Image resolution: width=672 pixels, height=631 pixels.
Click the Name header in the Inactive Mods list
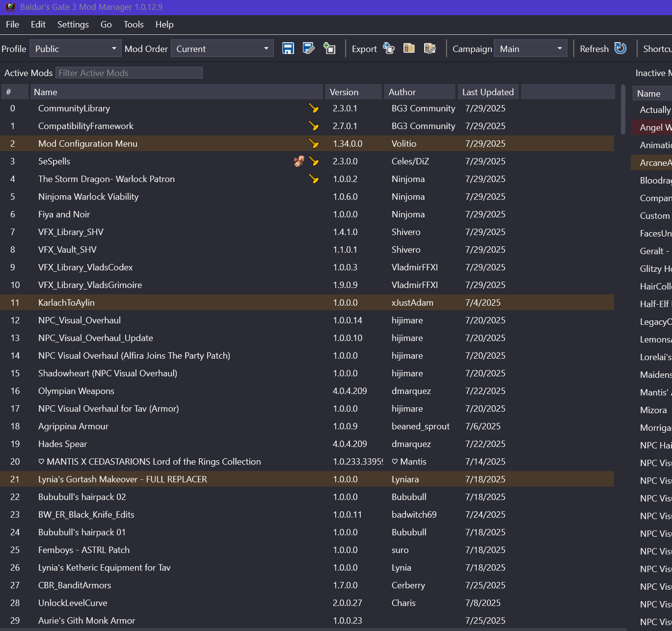(652, 93)
